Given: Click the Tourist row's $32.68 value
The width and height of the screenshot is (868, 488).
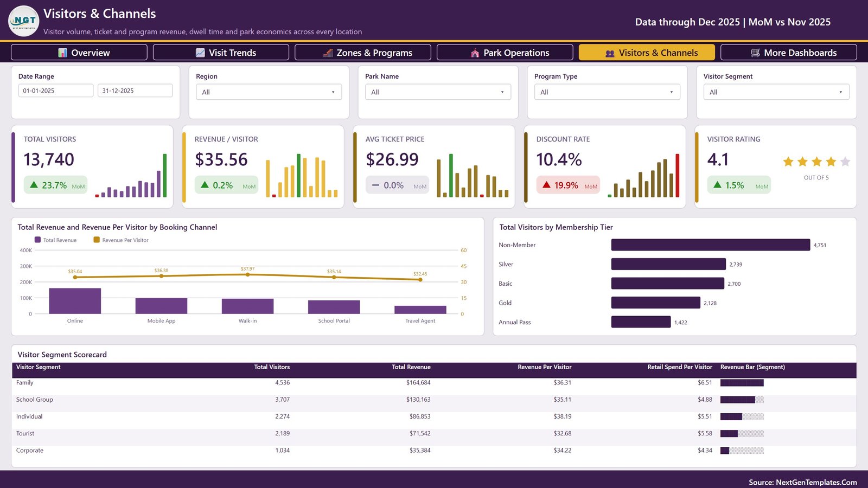Looking at the screenshot, I should 563,433.
